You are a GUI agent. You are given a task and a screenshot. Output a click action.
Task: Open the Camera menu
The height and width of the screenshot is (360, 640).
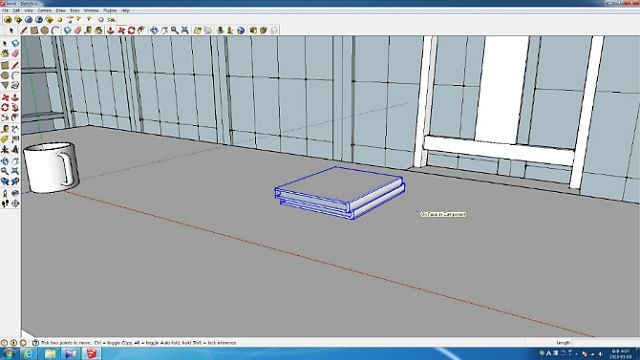(44, 10)
